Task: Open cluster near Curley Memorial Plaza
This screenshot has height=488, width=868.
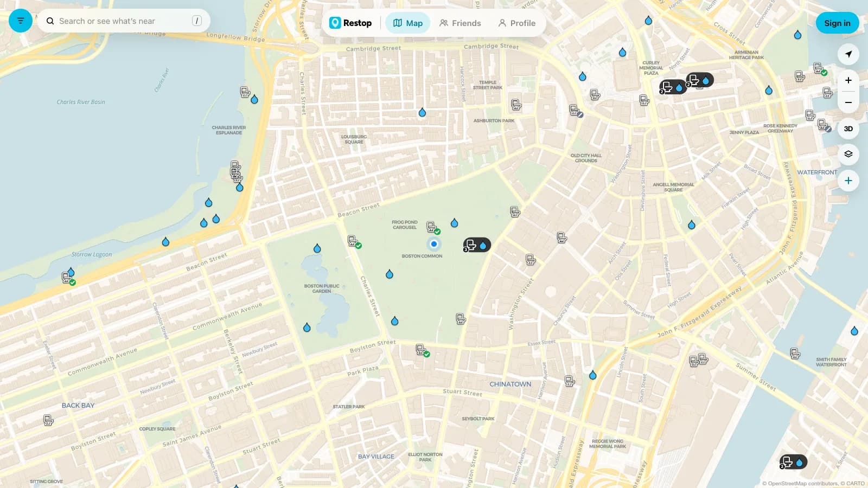Action: point(673,87)
